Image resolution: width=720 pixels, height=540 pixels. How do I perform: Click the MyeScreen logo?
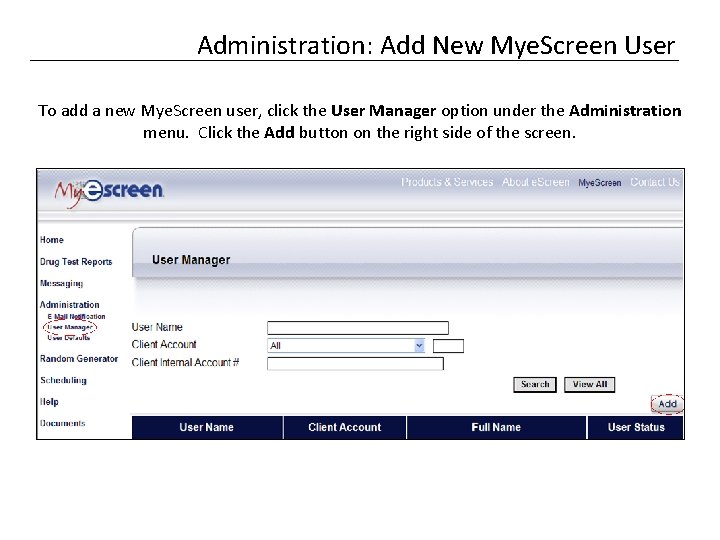(109, 192)
